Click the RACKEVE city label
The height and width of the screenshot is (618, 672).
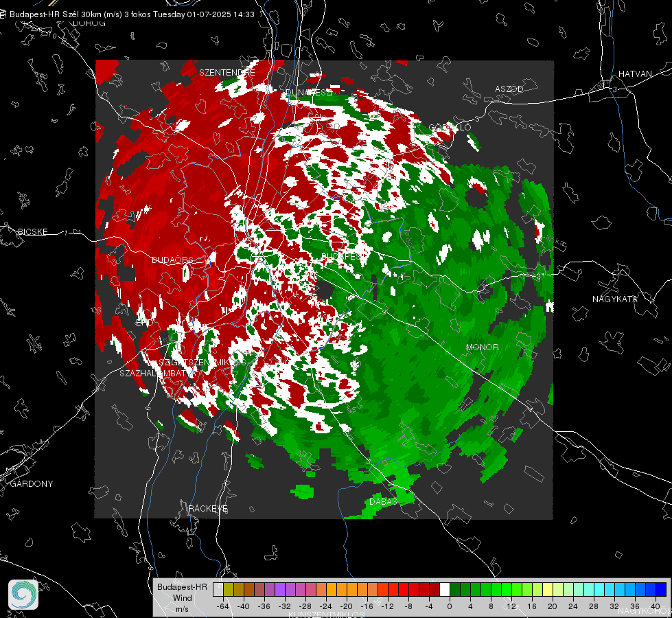(x=208, y=508)
